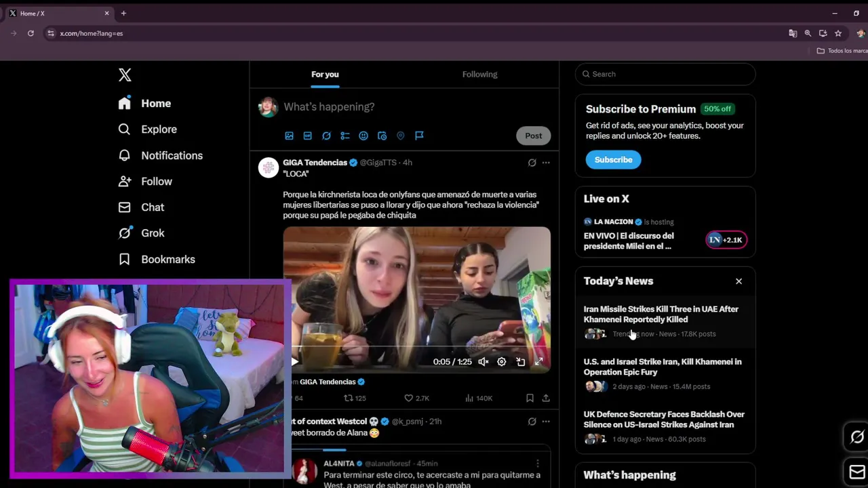Share the GIGA Tendencias post
868x488 pixels.
point(546,399)
